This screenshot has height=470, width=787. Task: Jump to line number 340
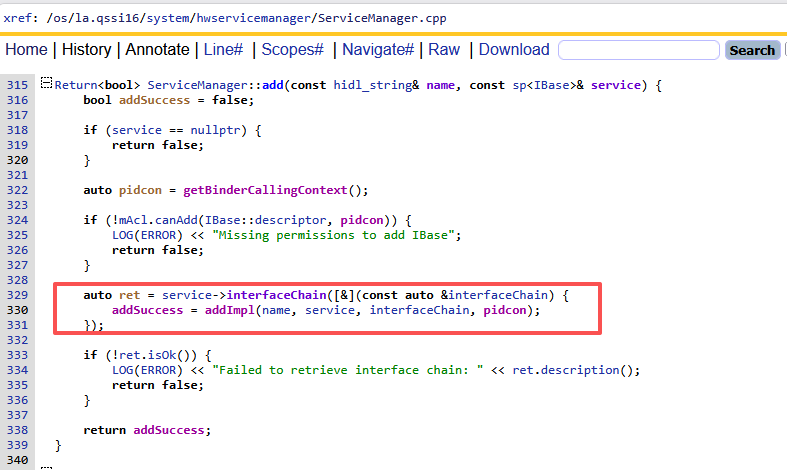[x=18, y=460]
